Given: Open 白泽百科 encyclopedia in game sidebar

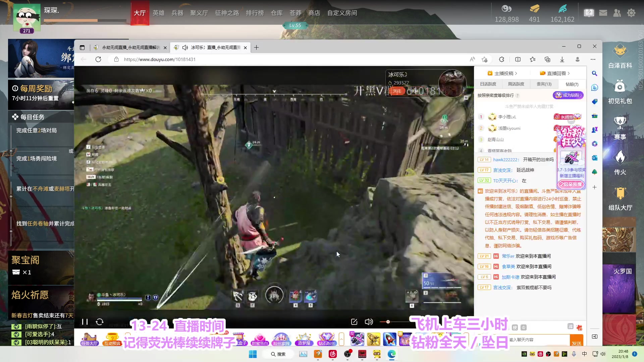Looking at the screenshot, I should coord(620,56).
